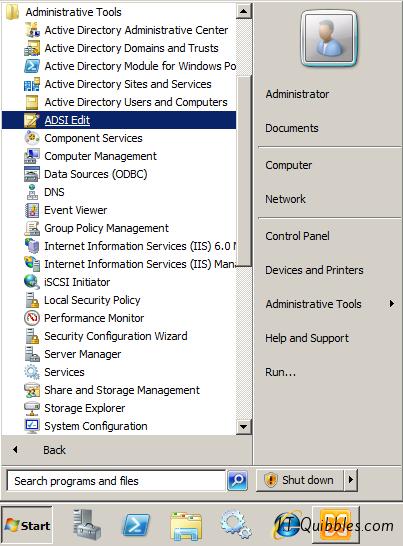
Task: Click the programs list scrollbar thumb
Action: pyautogui.click(x=244, y=171)
